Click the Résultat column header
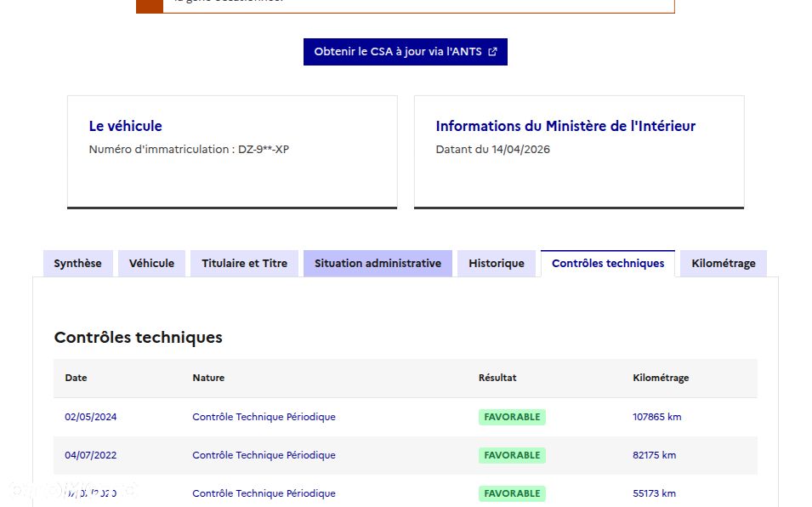This screenshot has width=812, height=507. click(x=497, y=378)
